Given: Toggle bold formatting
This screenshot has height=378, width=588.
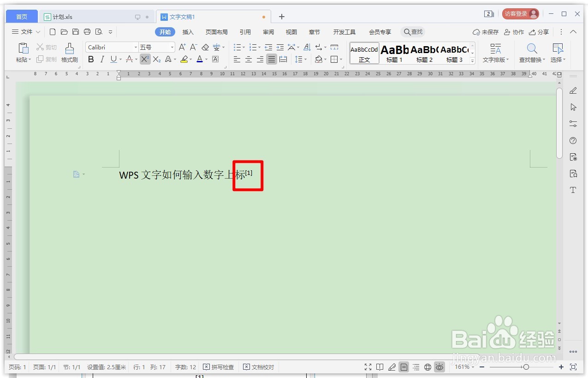Looking at the screenshot, I should (x=91, y=59).
